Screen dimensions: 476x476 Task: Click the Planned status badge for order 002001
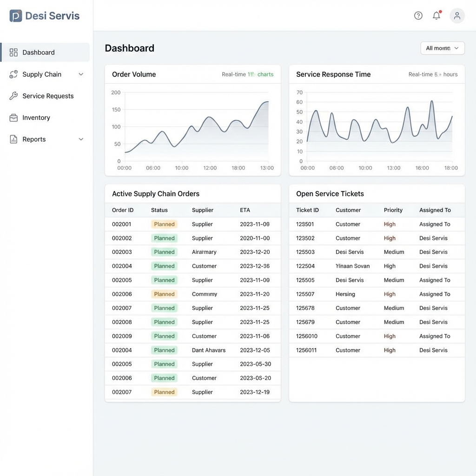(164, 225)
